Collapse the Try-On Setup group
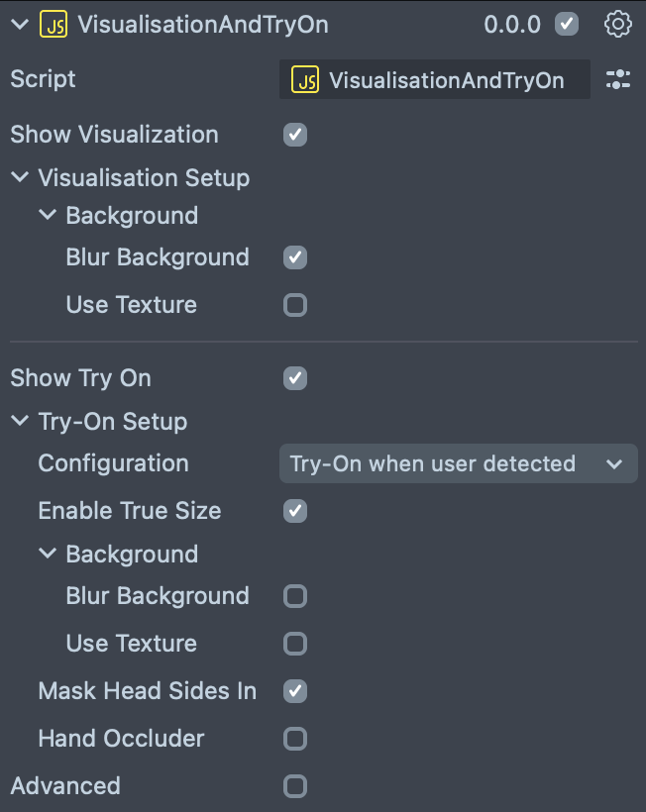This screenshot has height=812, width=646. (20, 422)
